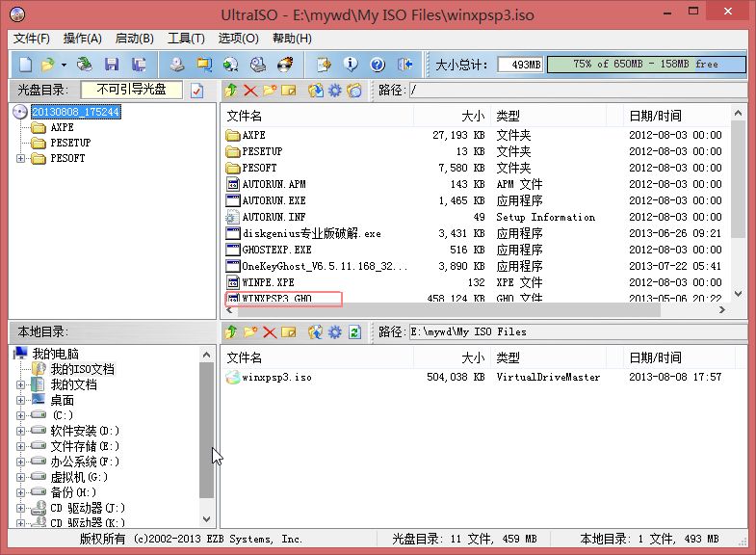Click the Open CD/DVD drive icon
Screen dimensions: 756x555
(85, 65)
